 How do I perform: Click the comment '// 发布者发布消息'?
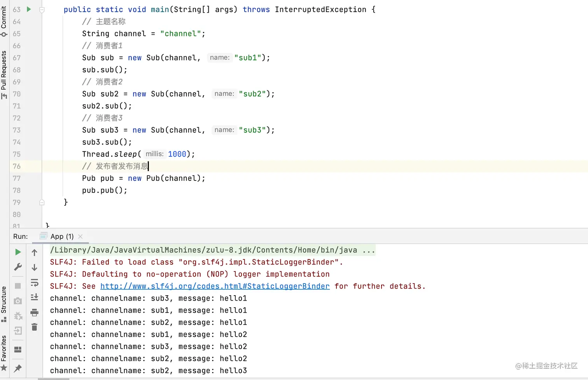point(115,166)
